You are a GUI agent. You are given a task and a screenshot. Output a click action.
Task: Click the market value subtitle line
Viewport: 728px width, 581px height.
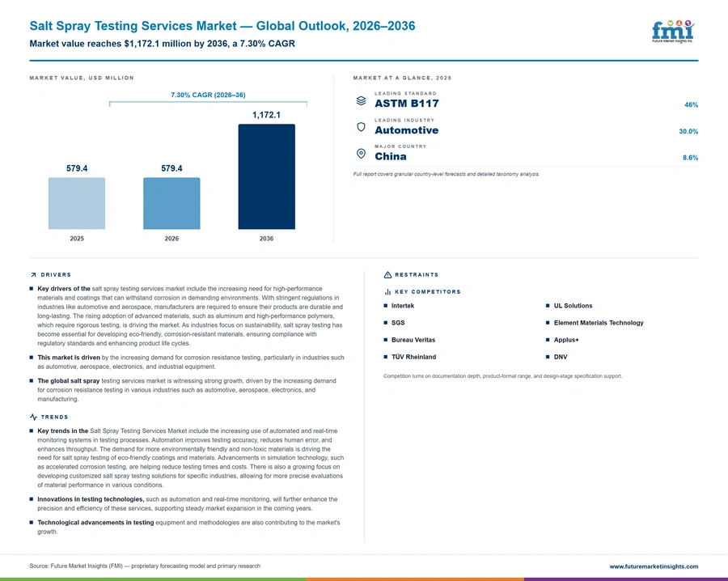tap(162, 44)
